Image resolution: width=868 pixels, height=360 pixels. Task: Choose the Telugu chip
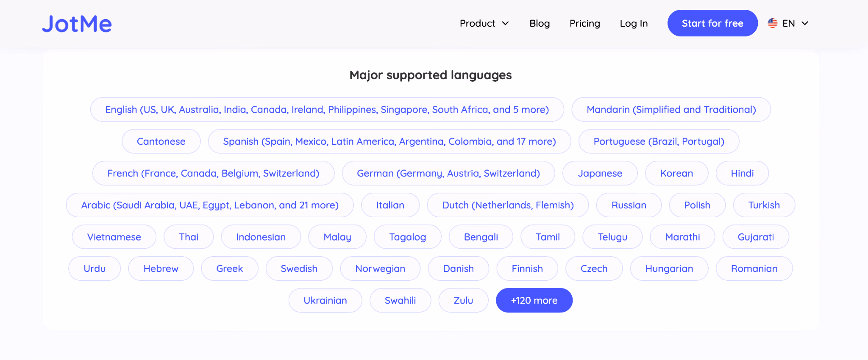pos(612,237)
